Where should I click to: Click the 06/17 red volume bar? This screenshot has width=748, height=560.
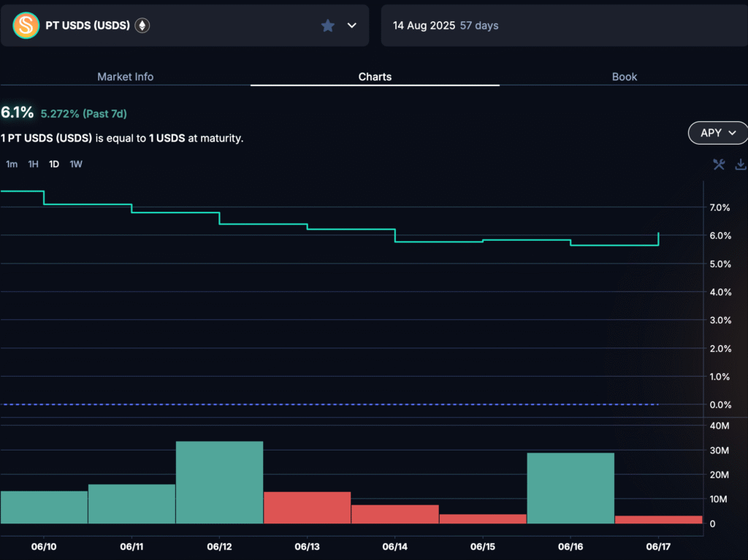658,519
